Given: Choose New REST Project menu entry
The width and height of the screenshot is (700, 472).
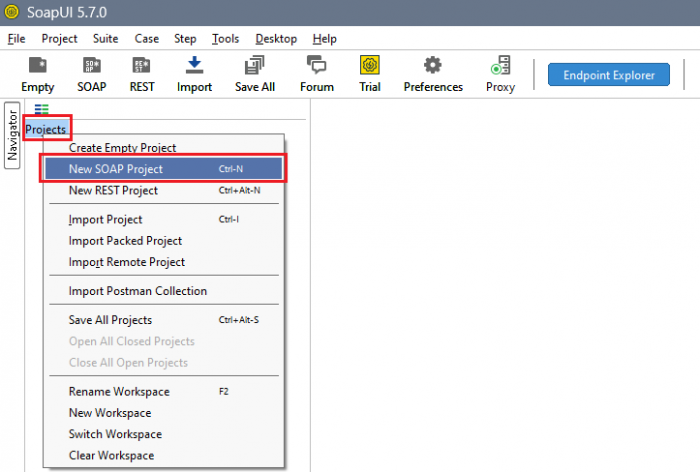Looking at the screenshot, I should click(x=113, y=190).
